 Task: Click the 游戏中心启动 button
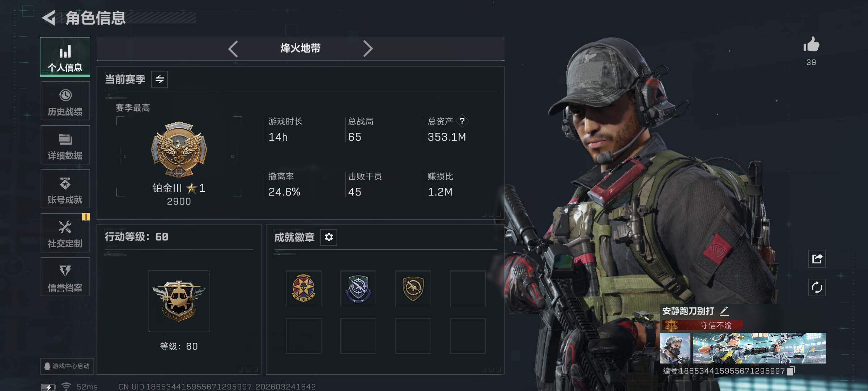point(67,366)
